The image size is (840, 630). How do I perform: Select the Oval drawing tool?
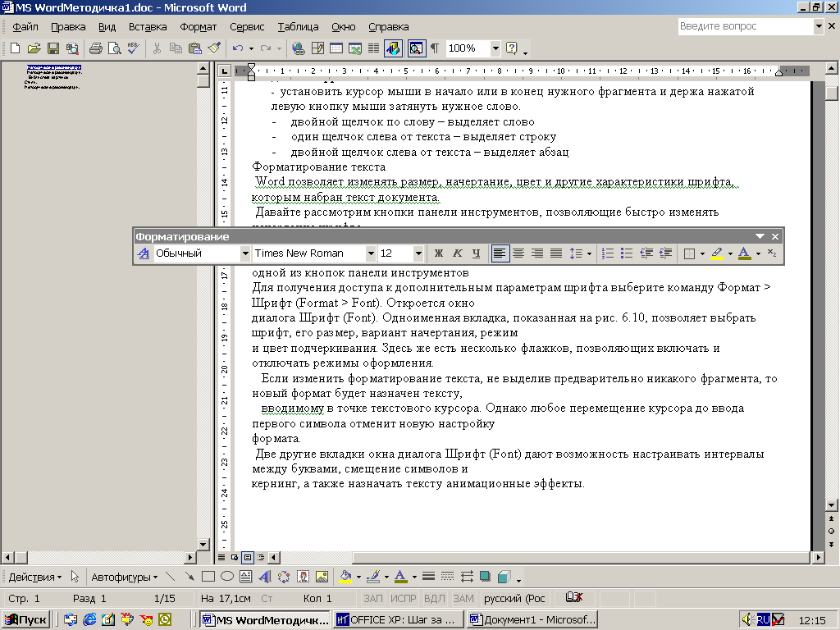(227, 577)
